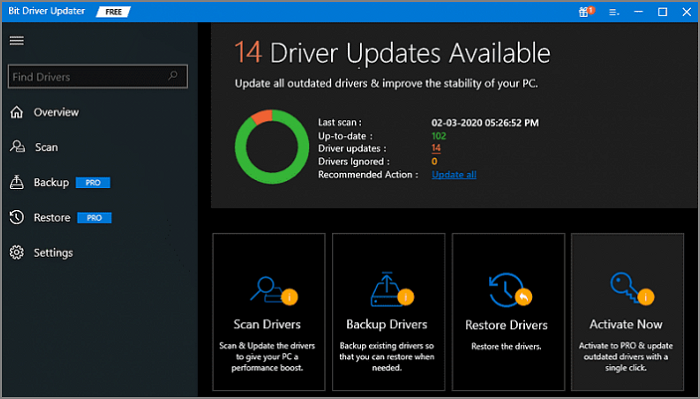Viewport: 700px width, 399px height.
Task: Click the '14 Driver Updates Available' heading
Action: (x=392, y=53)
